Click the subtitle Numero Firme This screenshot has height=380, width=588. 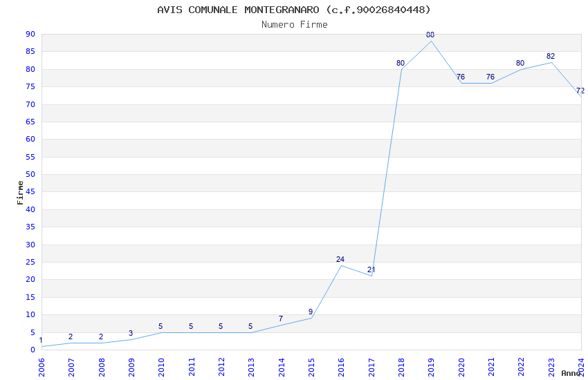click(295, 25)
